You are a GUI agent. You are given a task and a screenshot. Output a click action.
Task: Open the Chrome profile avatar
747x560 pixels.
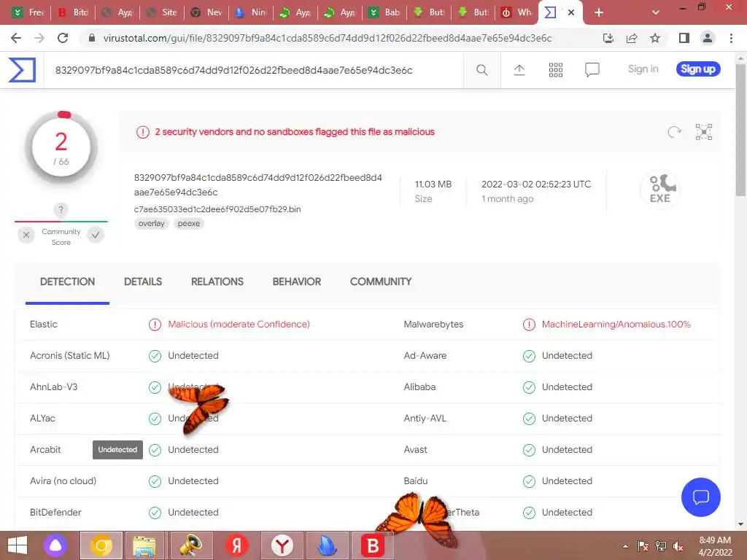708,38
